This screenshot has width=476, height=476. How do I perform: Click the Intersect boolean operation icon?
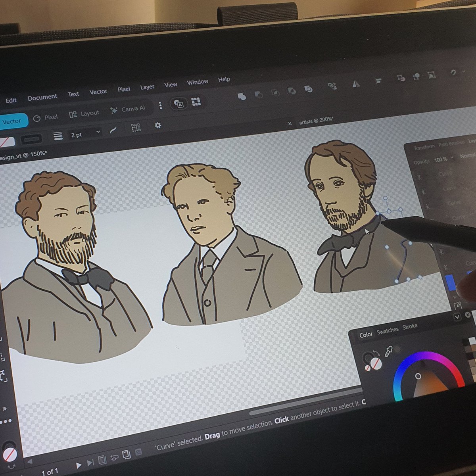click(274, 92)
